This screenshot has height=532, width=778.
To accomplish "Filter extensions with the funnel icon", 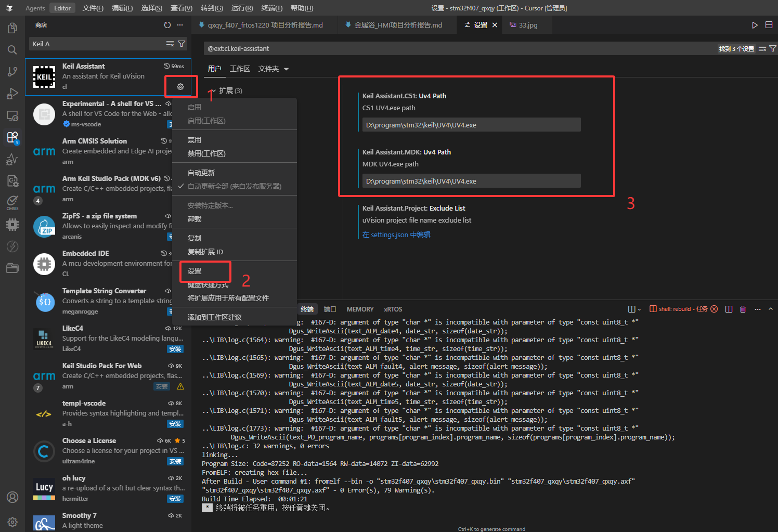I will point(181,44).
